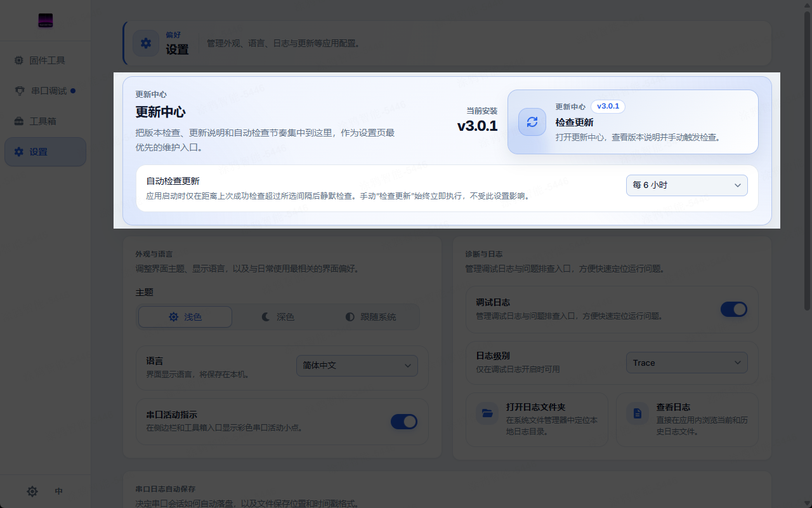Screen dimensions: 812x508
Task: Open the Trace 日志级别 dropdown
Action: pos(686,363)
